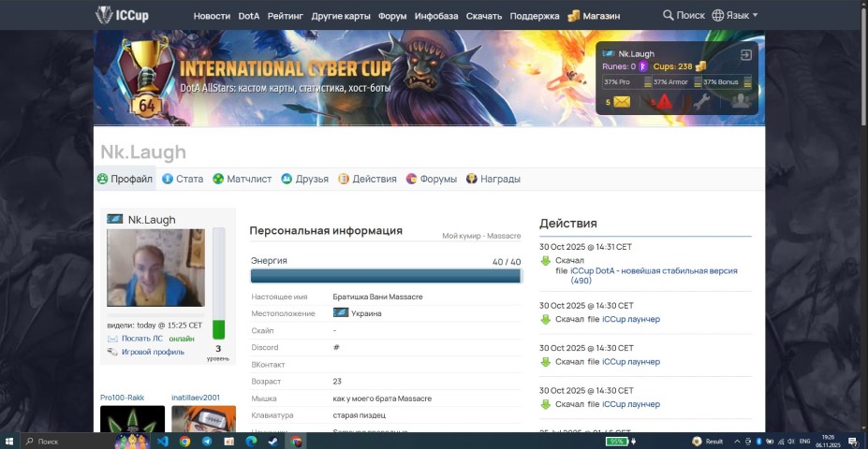Open the Рейтинг menu item

(285, 16)
